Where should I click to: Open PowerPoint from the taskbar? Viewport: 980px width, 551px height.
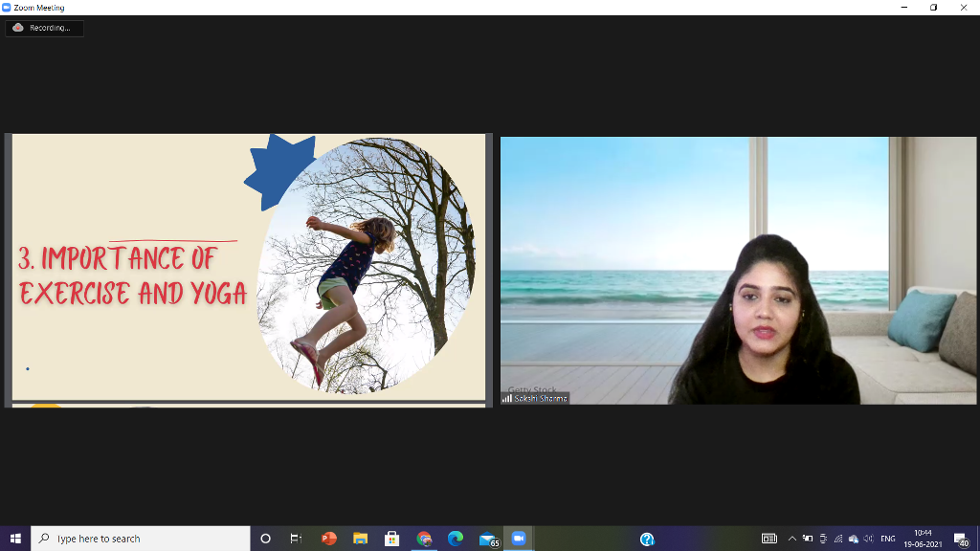coord(329,539)
